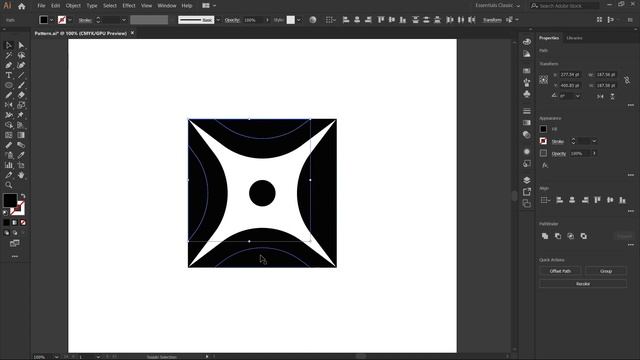The image size is (640, 360).
Task: Select the Direct Selection tool
Action: tap(21, 45)
